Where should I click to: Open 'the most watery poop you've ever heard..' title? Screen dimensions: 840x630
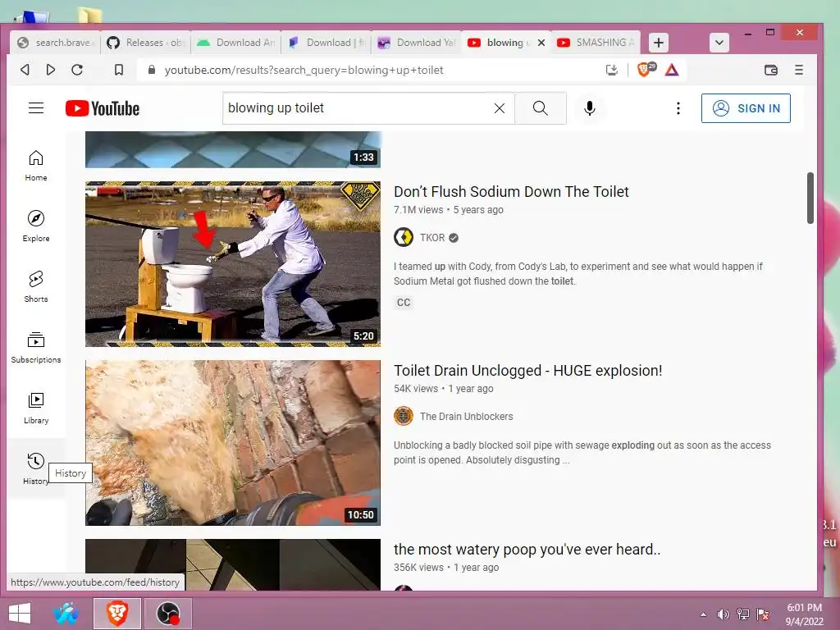527,550
